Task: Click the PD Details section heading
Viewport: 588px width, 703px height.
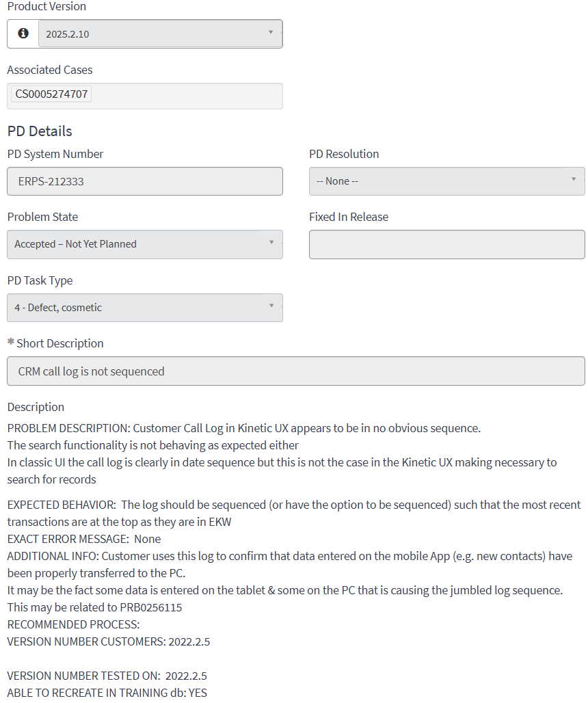Action: click(40, 131)
